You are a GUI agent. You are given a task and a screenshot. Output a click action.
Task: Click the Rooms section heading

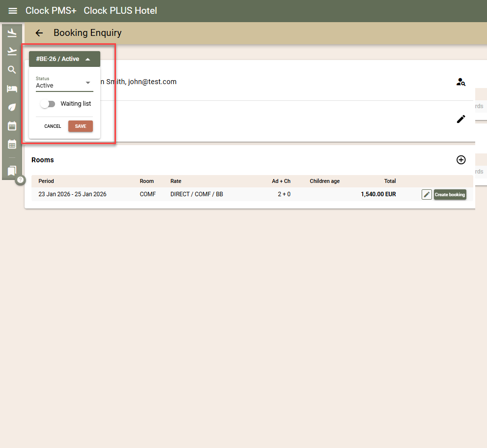[x=43, y=160]
